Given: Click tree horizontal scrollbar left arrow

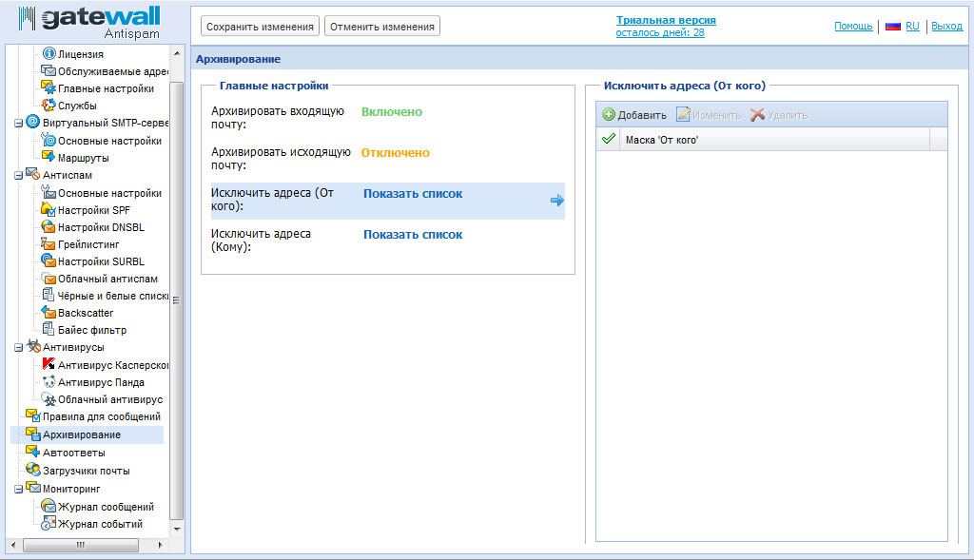Looking at the screenshot, I should tap(13, 545).
